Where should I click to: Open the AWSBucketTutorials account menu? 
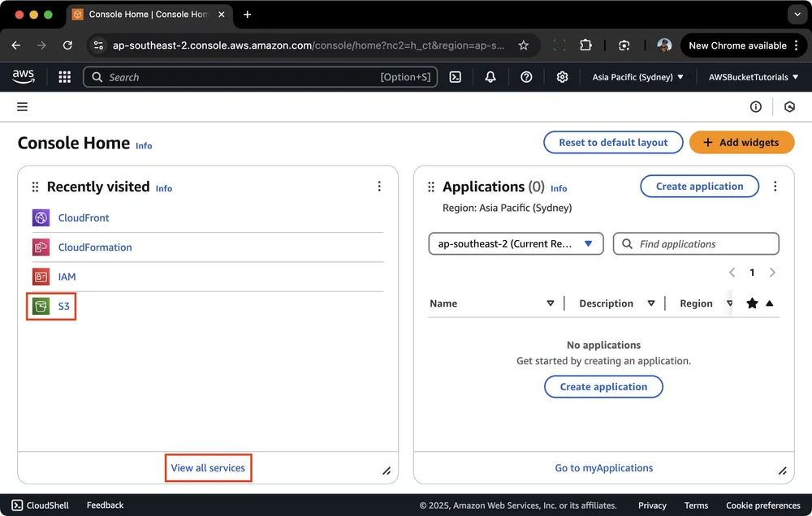coord(753,77)
